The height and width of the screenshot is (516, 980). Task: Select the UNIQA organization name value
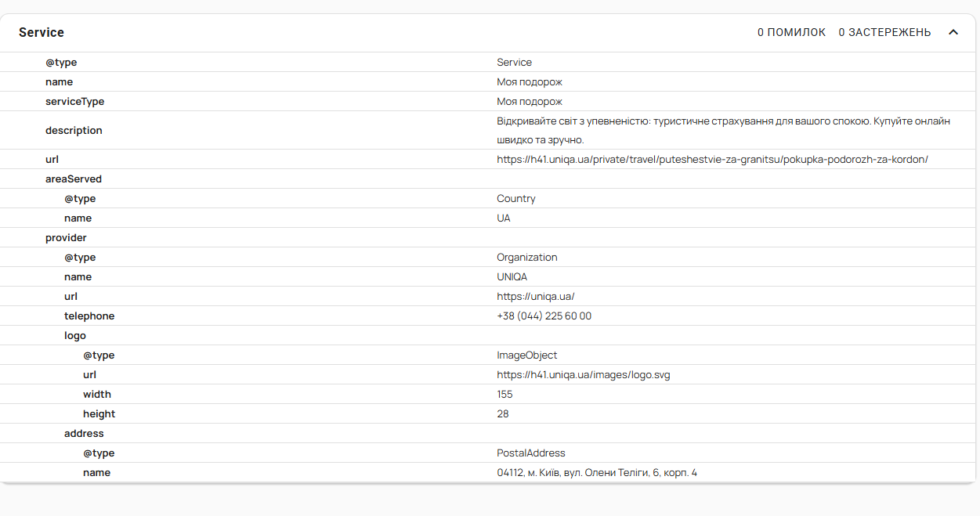512,276
